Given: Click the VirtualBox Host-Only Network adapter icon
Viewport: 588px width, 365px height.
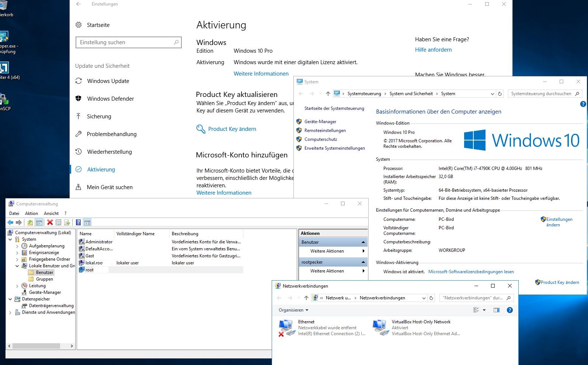Looking at the screenshot, I should tap(380, 328).
